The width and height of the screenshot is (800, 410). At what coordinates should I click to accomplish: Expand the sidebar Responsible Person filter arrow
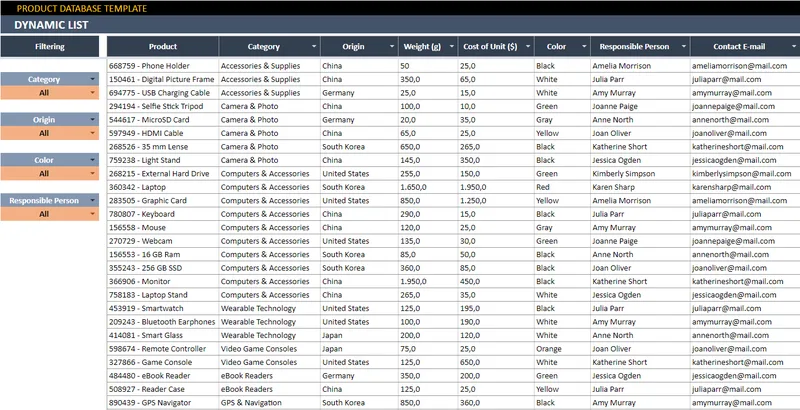[92, 200]
